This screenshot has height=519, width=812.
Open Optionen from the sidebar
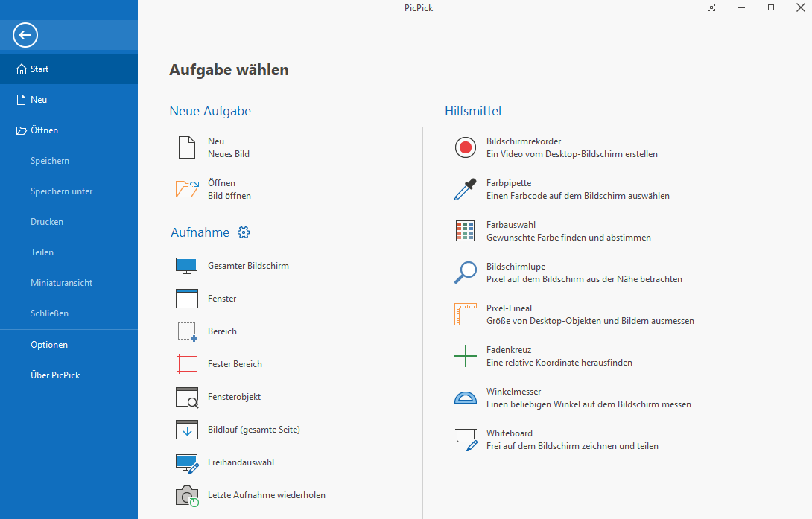69,345
